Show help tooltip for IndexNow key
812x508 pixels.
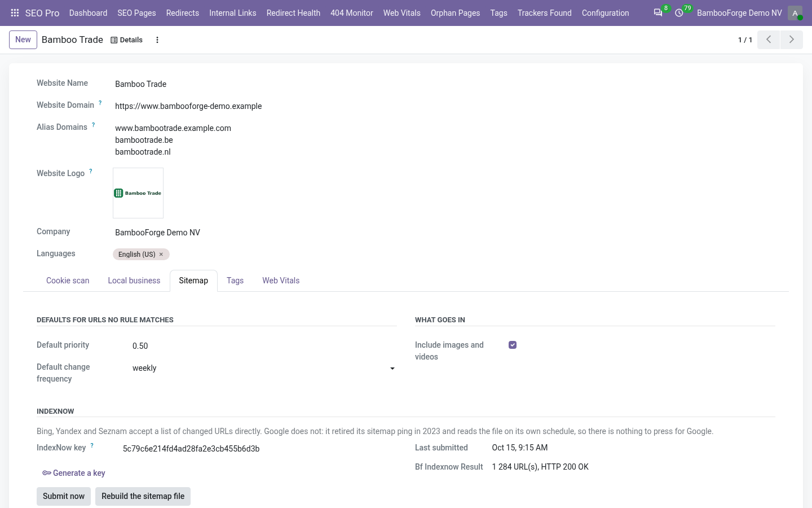(x=92, y=445)
